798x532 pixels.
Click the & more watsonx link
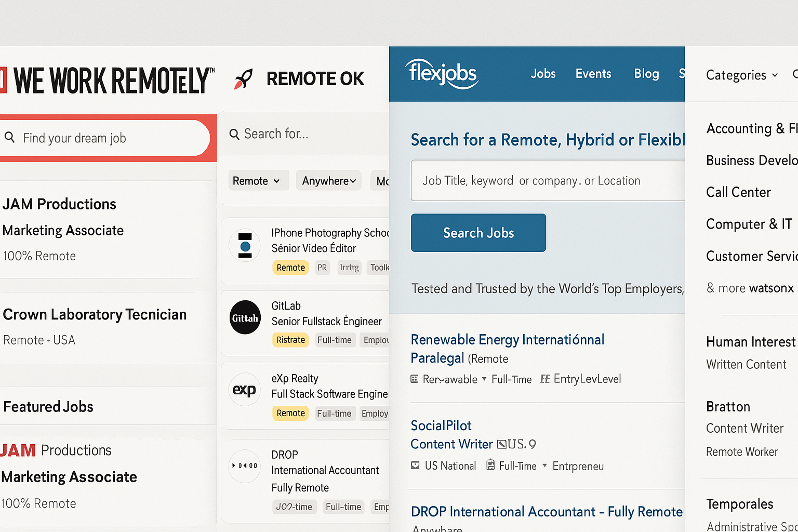click(750, 288)
